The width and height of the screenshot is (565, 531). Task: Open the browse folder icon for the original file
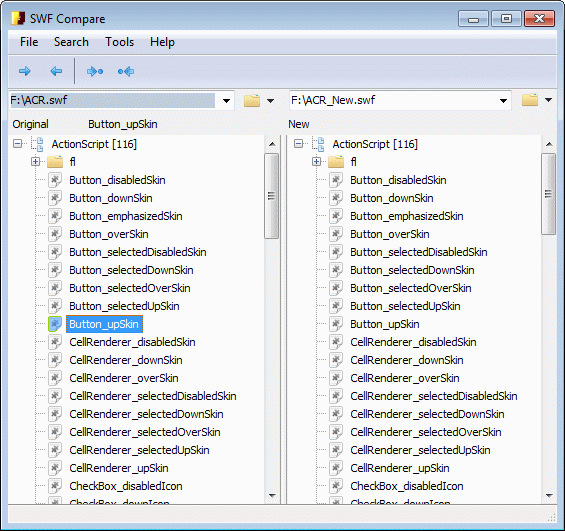pos(252,101)
